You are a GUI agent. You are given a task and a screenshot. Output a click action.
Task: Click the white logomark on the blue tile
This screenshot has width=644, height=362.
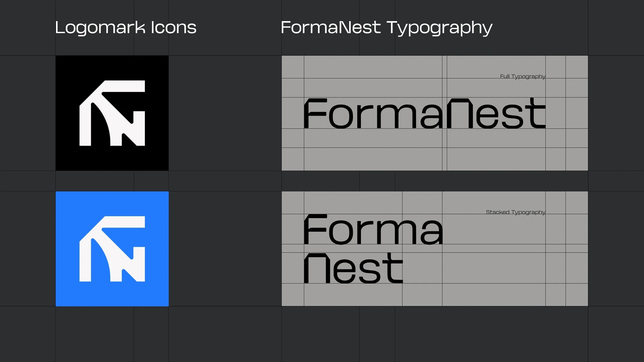(x=112, y=249)
